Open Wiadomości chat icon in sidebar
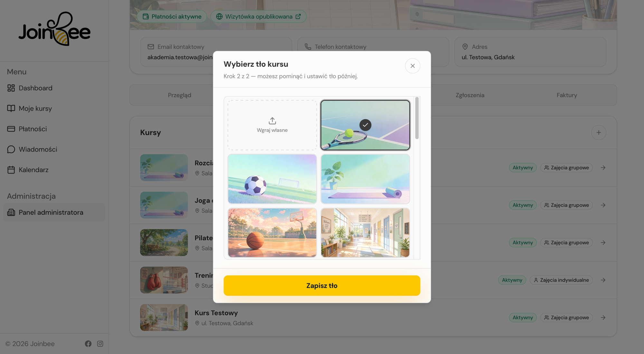Image resolution: width=644 pixels, height=354 pixels. [x=11, y=149]
